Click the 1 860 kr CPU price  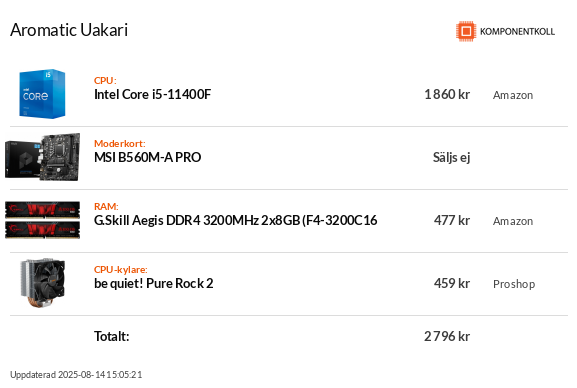click(x=447, y=95)
